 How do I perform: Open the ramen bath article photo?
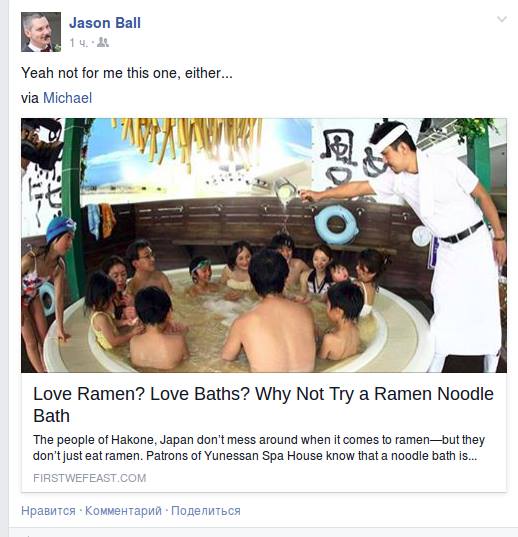coord(264,245)
